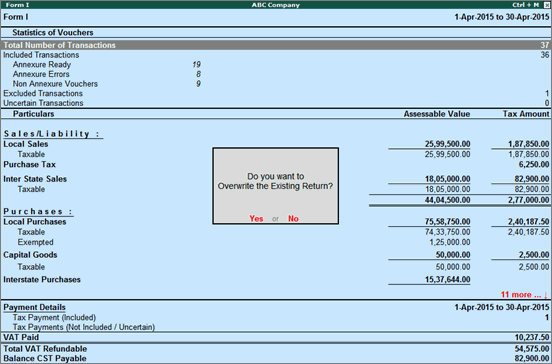The image size is (552, 364).
Task: Open Excluded Transactions row
Action: point(276,93)
